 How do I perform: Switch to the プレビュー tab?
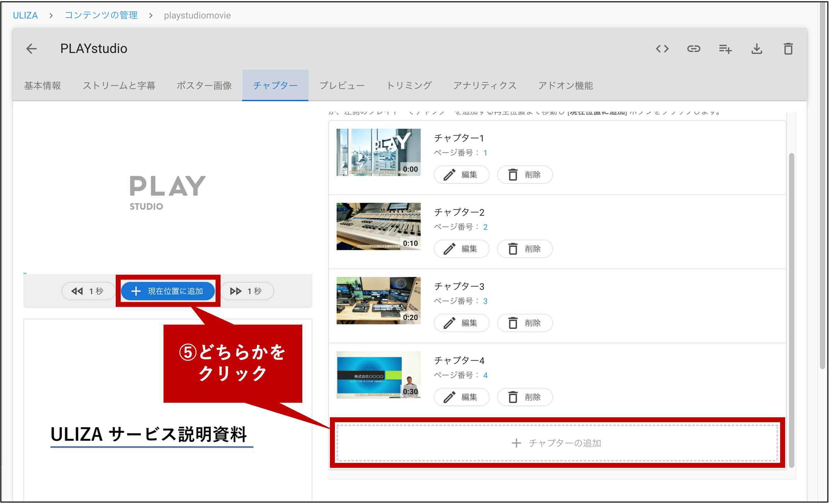(x=342, y=86)
